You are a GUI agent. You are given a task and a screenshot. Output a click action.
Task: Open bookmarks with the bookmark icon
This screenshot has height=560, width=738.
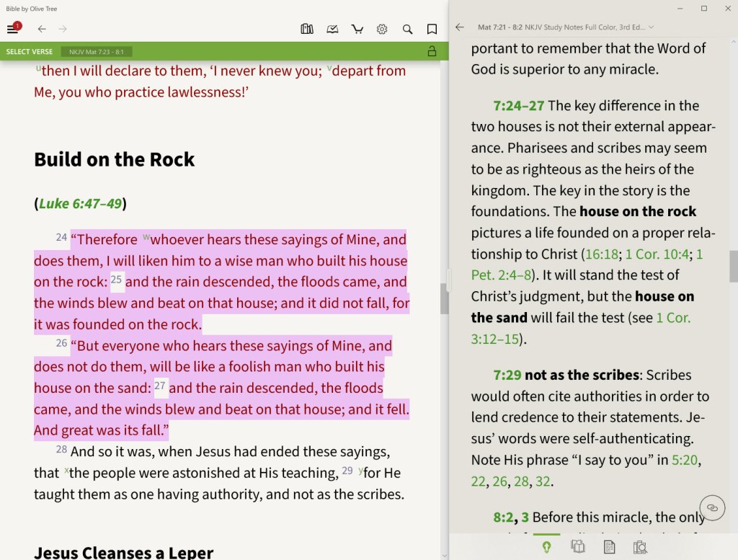pyautogui.click(x=432, y=29)
